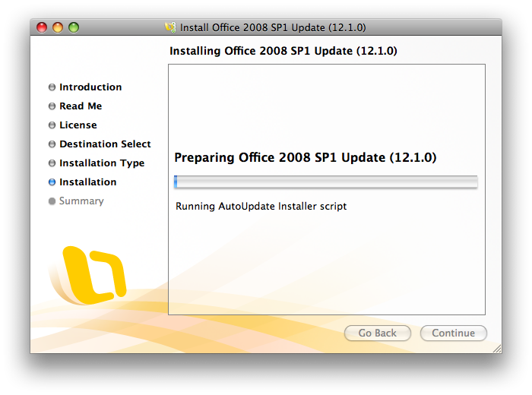Click the 'Running AutoUpdate Installer script' status text
The image size is (532, 395).
(x=261, y=206)
